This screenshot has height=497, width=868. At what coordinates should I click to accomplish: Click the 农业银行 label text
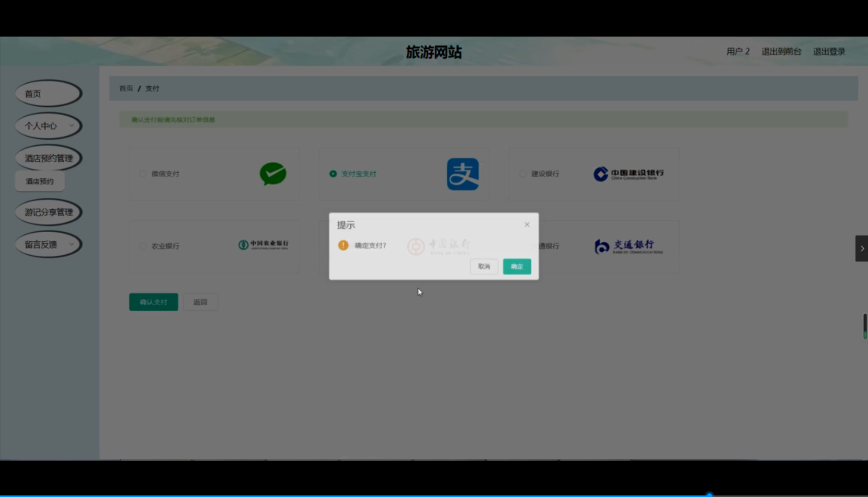165,246
